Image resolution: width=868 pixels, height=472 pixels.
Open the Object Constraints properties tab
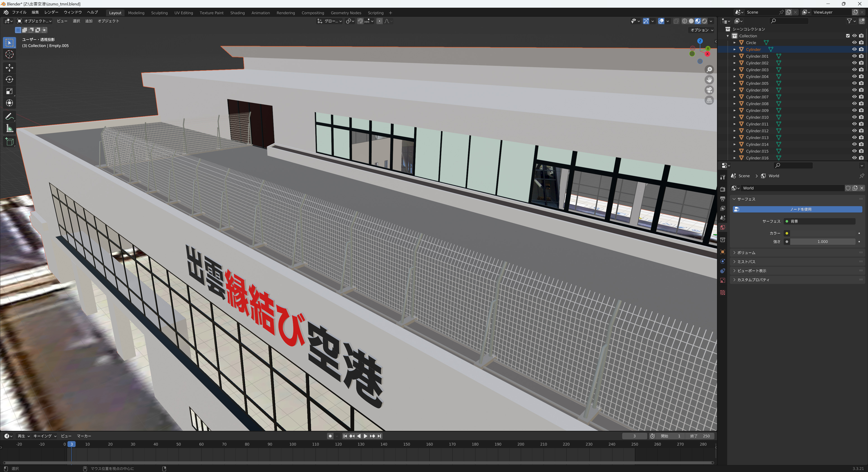[x=722, y=271]
